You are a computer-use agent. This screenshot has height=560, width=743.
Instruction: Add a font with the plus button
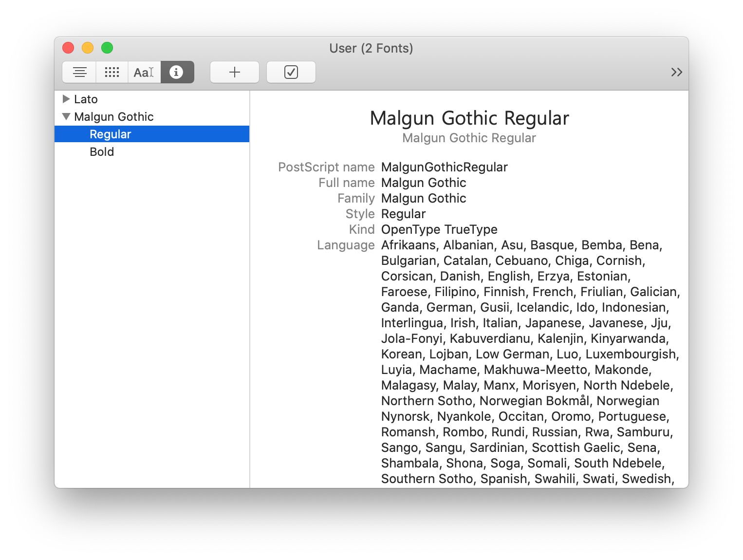(235, 72)
